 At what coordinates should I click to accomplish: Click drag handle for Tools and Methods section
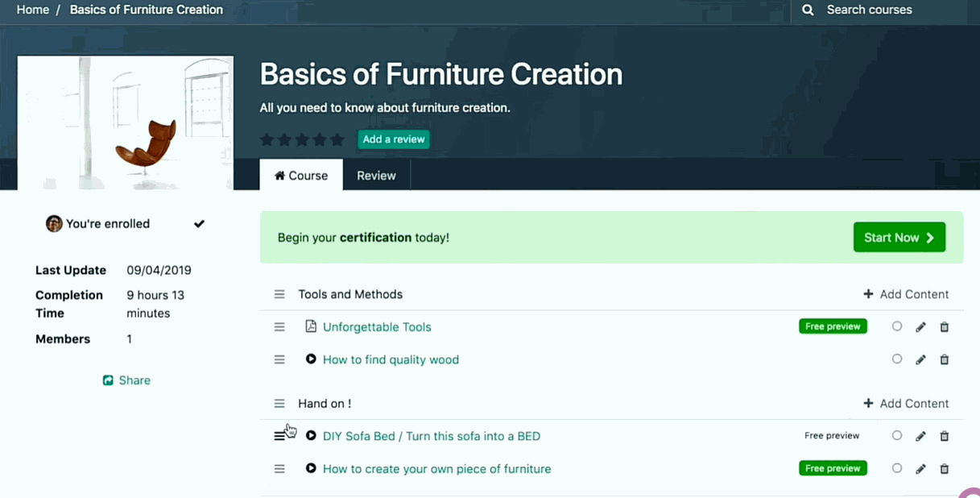[279, 294]
